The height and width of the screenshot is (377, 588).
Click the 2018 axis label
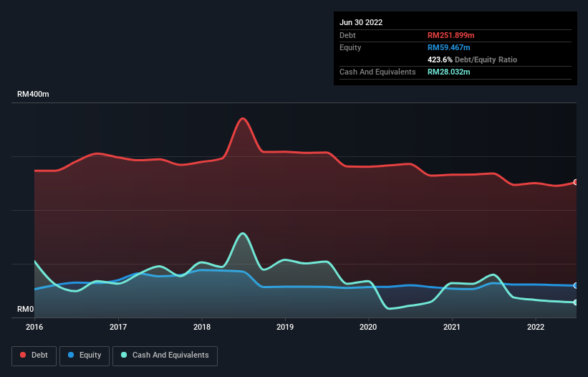pos(202,327)
